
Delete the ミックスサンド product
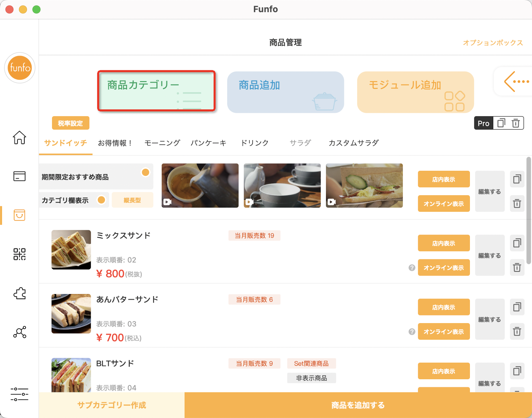coord(517,268)
